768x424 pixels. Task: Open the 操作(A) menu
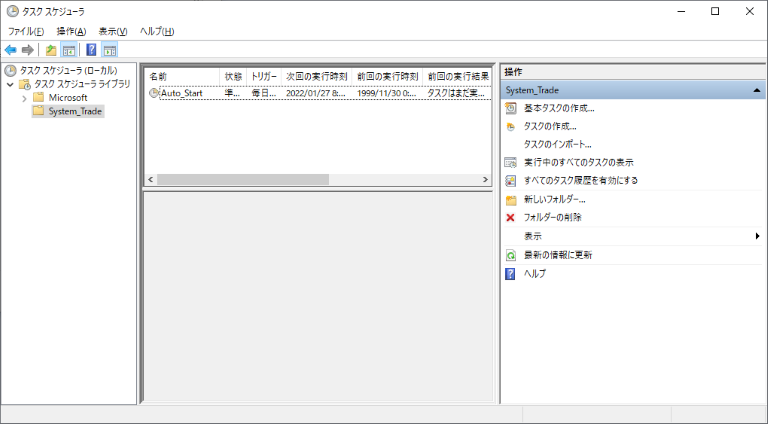[71, 31]
